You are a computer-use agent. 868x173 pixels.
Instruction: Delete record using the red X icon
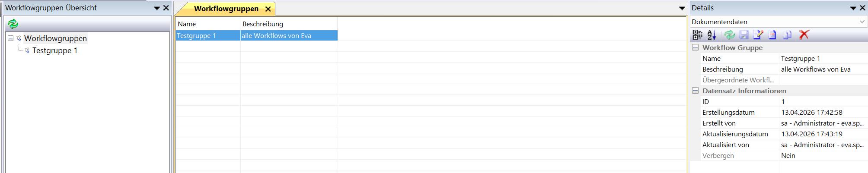804,35
